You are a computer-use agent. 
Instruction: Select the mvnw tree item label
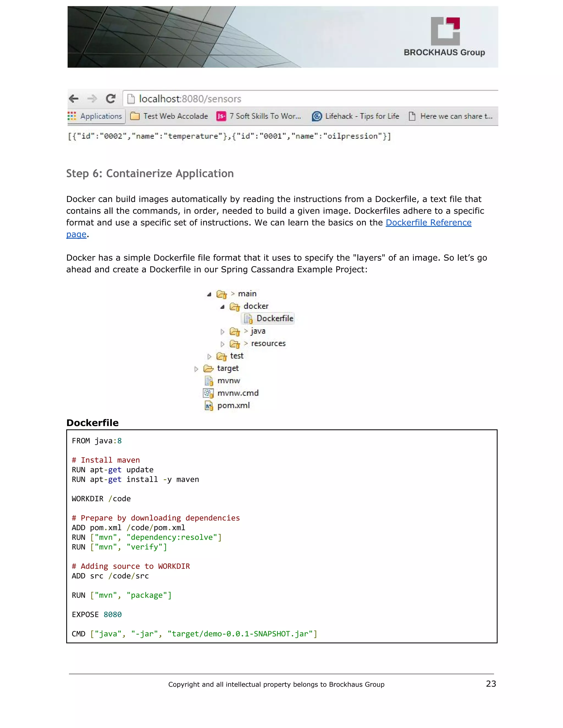pos(229,381)
